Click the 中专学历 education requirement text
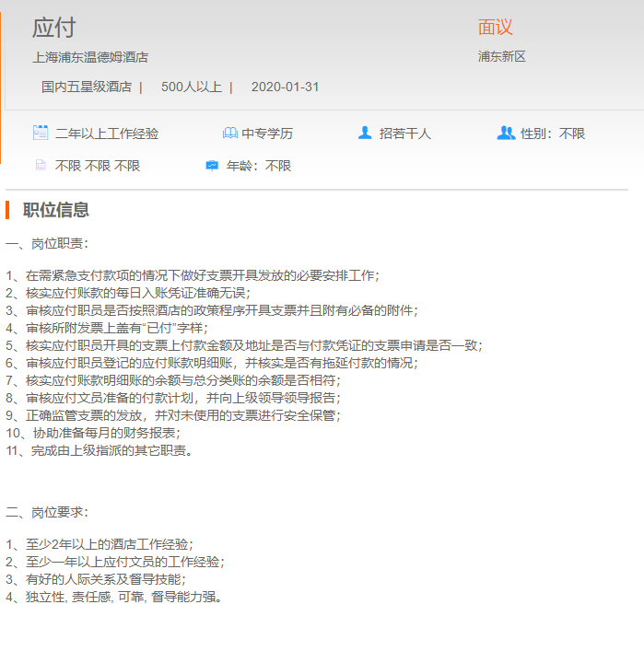This screenshot has height=651, width=644. pos(267,134)
